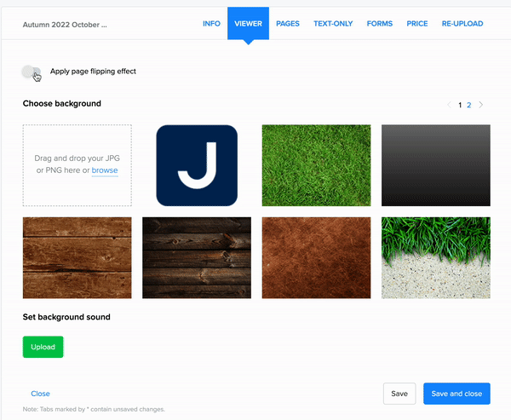Click the Save and close button
The height and width of the screenshot is (420, 511).
(456, 394)
